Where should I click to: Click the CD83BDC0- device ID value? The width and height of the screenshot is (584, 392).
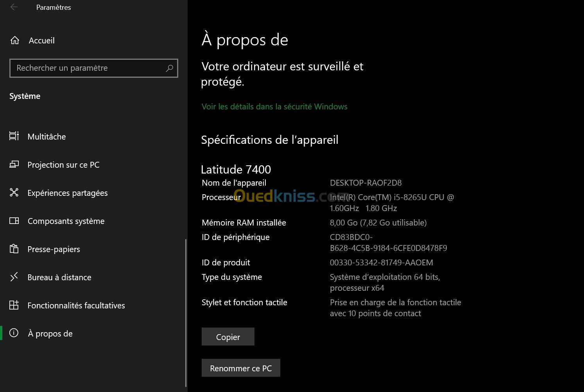pyautogui.click(x=388, y=242)
